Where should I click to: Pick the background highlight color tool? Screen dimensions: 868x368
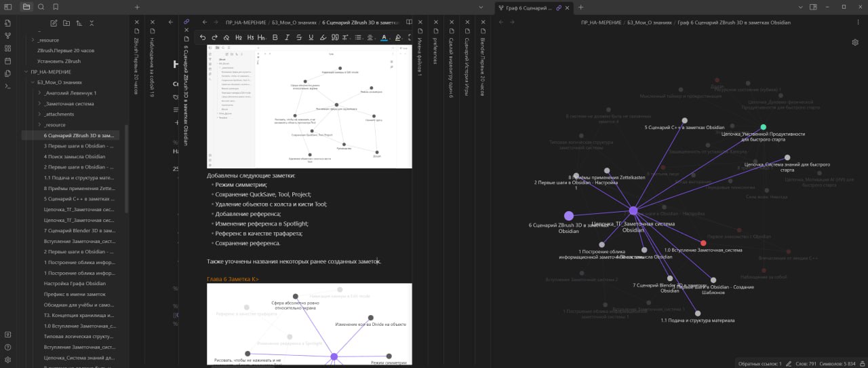coord(398,37)
